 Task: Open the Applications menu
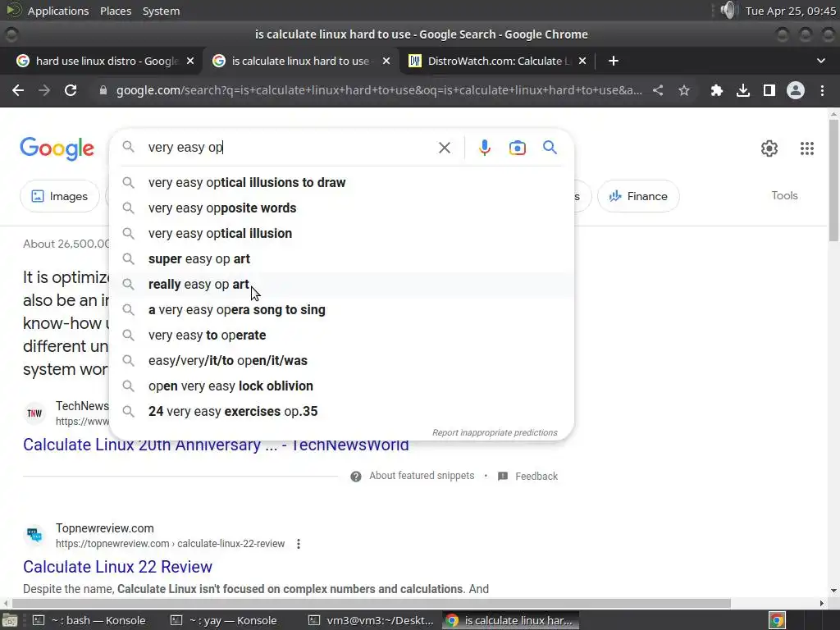[58, 11]
